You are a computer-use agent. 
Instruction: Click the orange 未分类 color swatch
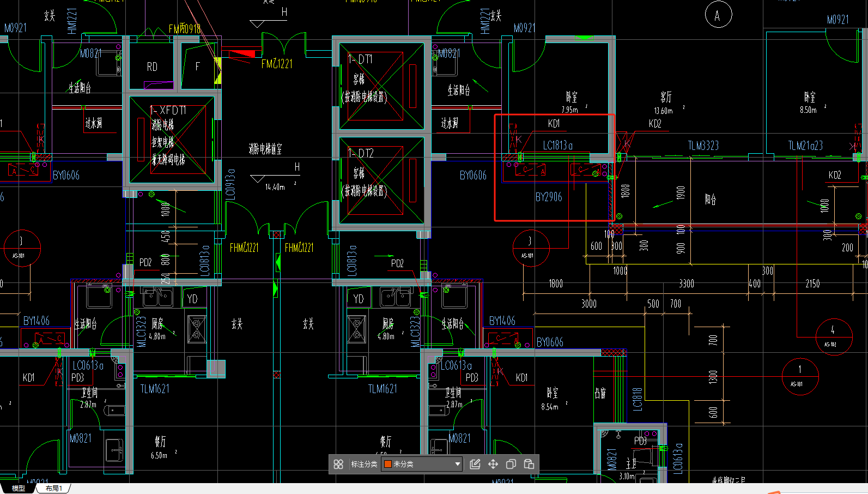pos(388,464)
